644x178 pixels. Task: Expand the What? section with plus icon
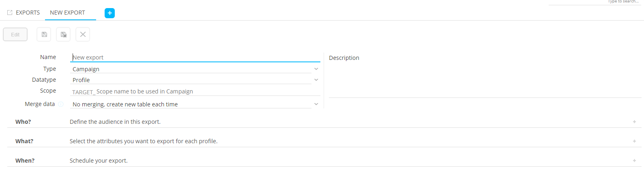click(x=634, y=141)
